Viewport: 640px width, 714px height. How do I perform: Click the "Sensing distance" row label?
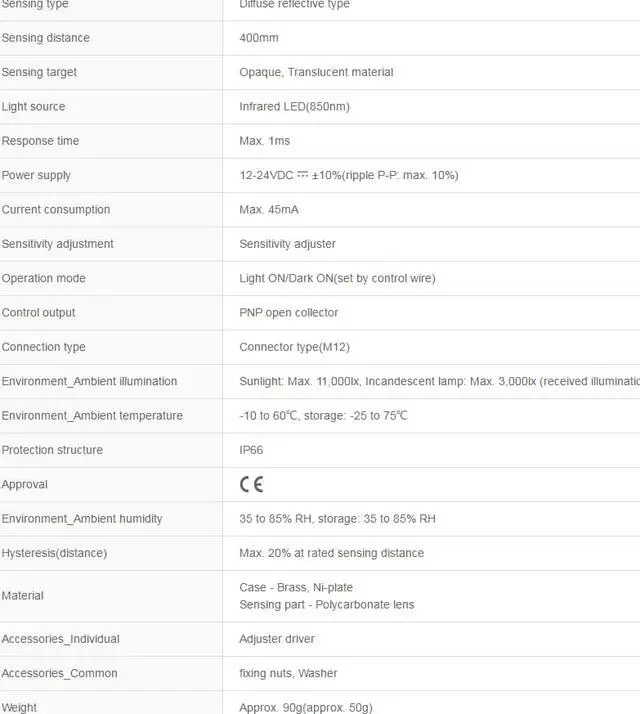(x=46, y=38)
